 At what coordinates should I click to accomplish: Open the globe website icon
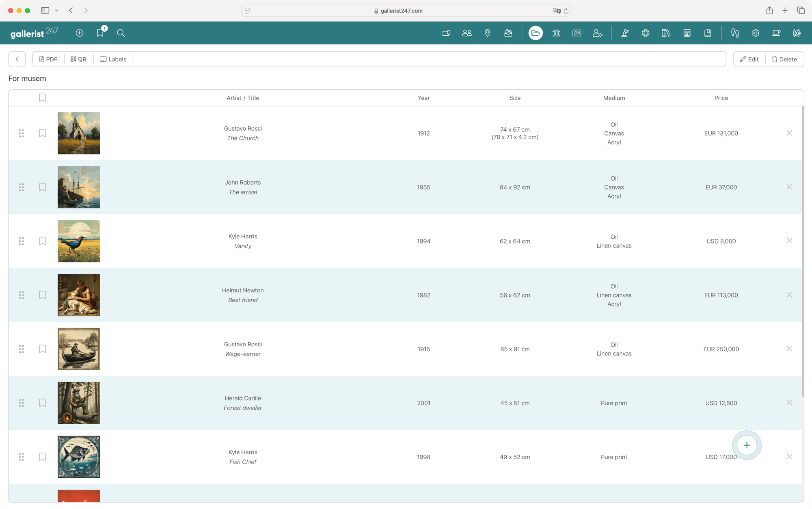click(x=646, y=33)
